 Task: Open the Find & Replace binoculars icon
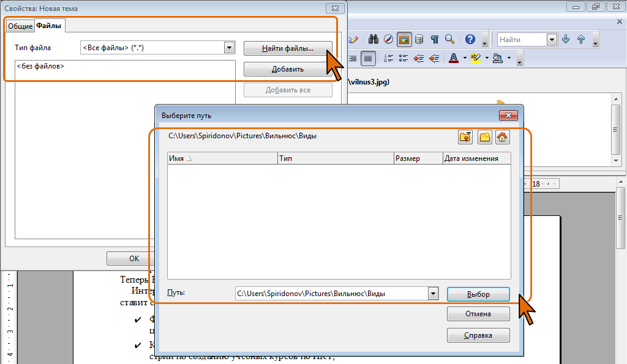(x=374, y=39)
